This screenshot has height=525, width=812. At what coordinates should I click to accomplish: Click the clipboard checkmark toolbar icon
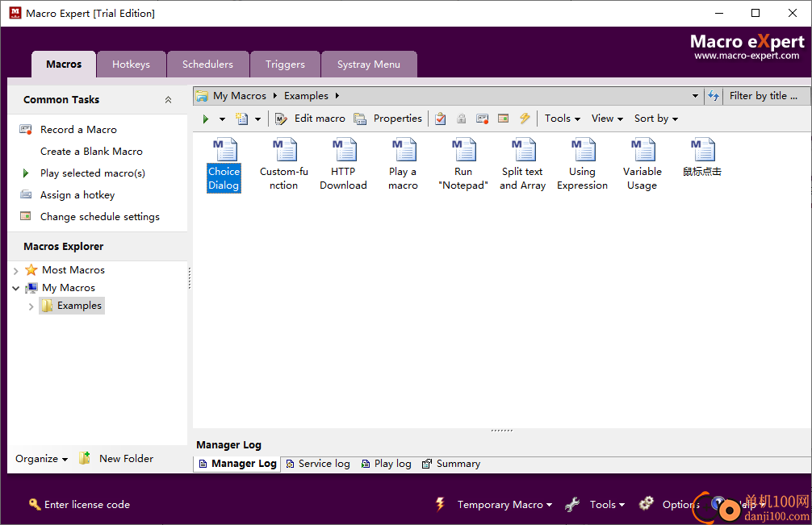(x=441, y=119)
